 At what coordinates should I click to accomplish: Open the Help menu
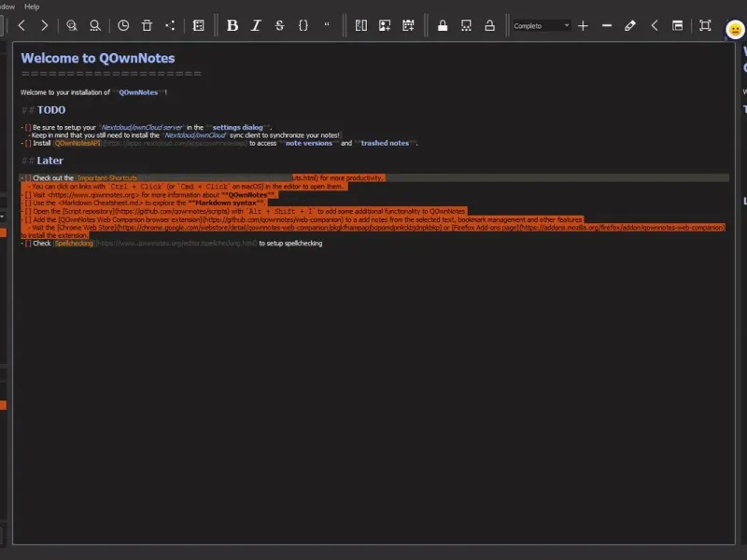32,6
